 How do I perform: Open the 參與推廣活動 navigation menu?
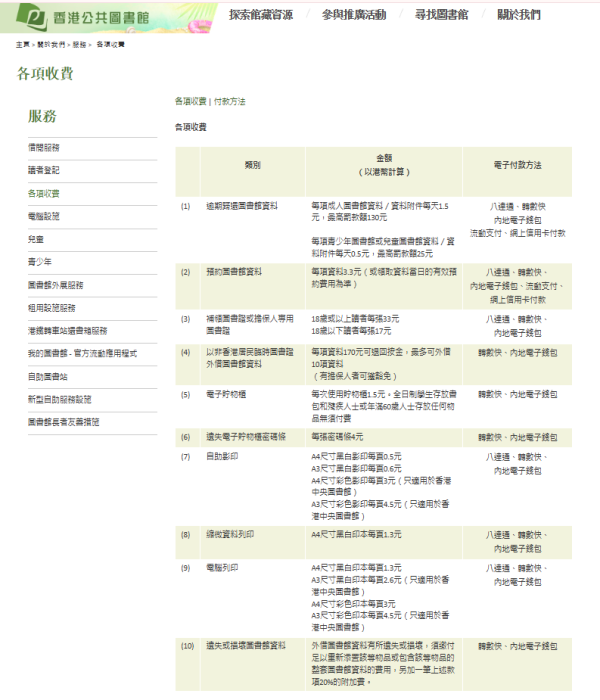click(354, 15)
